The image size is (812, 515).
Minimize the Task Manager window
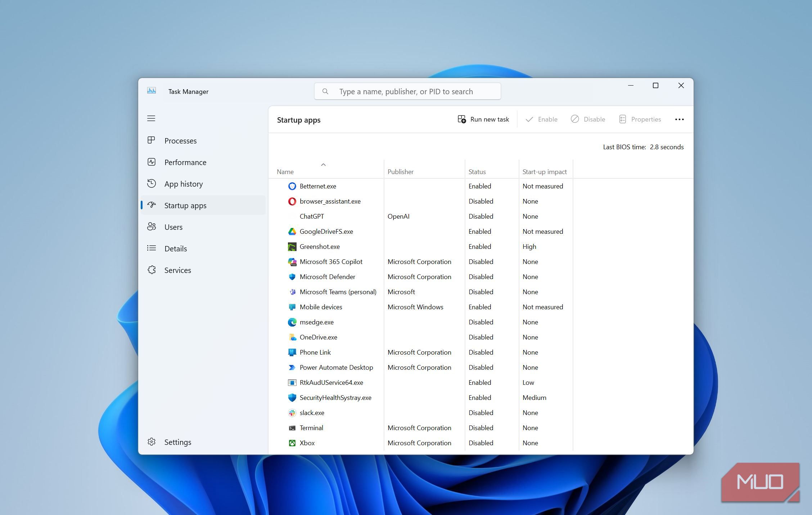pyautogui.click(x=631, y=86)
